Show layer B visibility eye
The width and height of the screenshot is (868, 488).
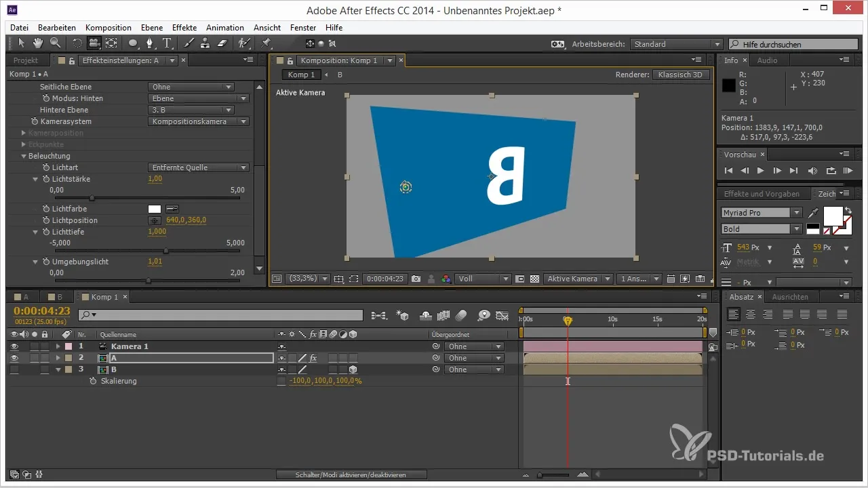coord(15,369)
